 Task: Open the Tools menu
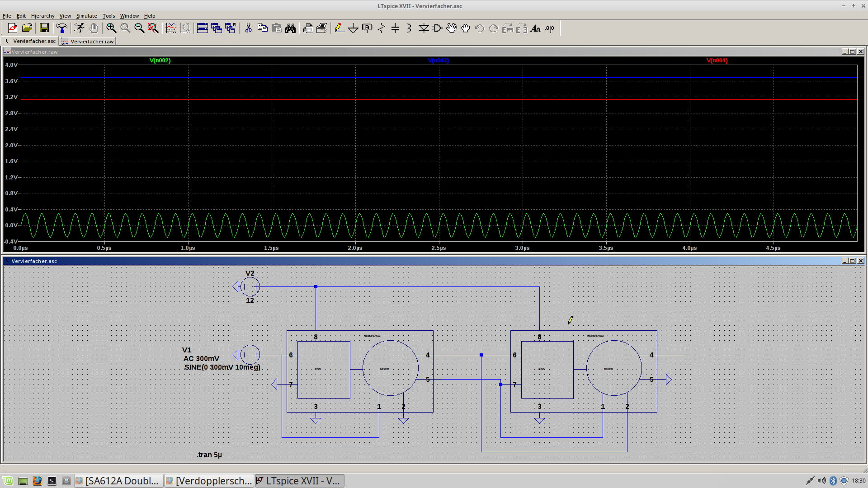(x=108, y=16)
